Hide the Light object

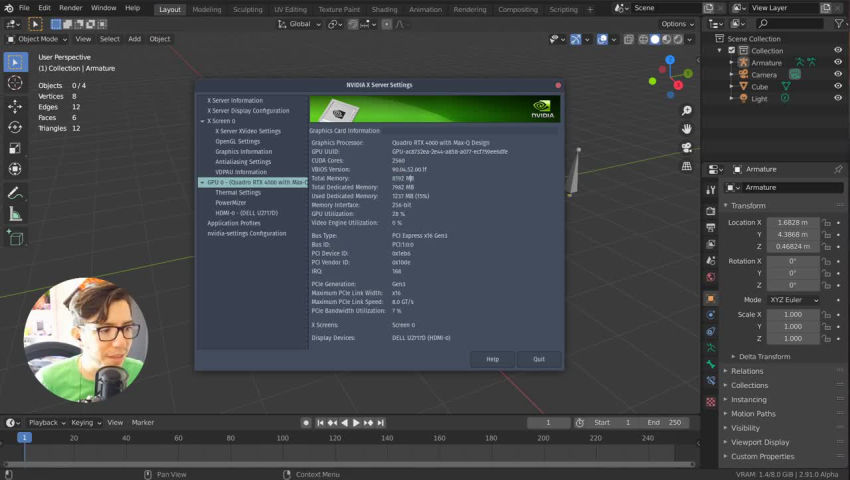coord(838,98)
